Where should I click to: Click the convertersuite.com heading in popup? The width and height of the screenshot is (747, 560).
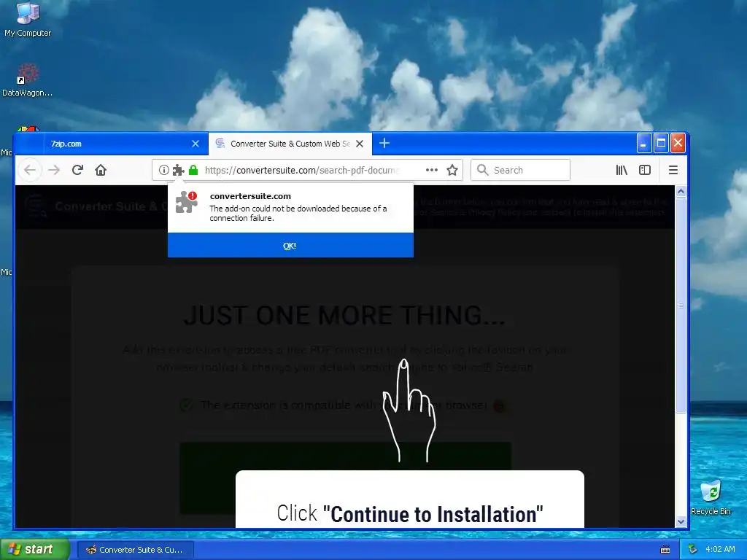pos(250,196)
